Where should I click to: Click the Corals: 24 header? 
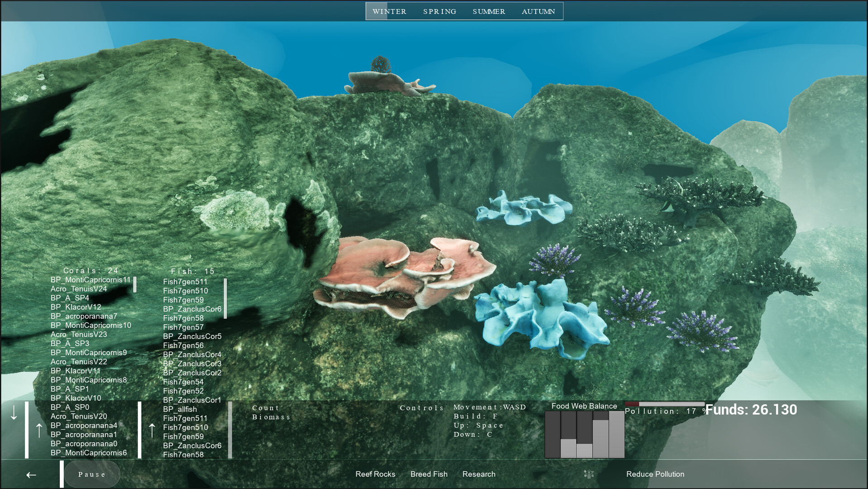point(91,270)
